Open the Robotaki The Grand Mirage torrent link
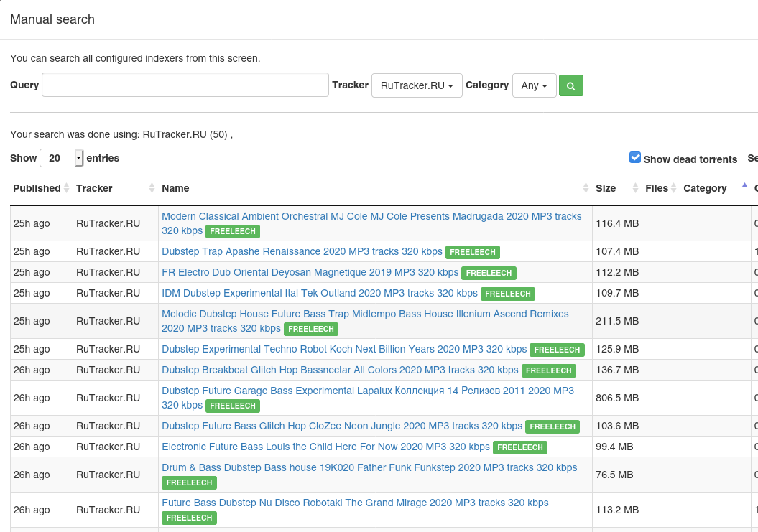Viewport: 758px width, 532px height. point(355,503)
